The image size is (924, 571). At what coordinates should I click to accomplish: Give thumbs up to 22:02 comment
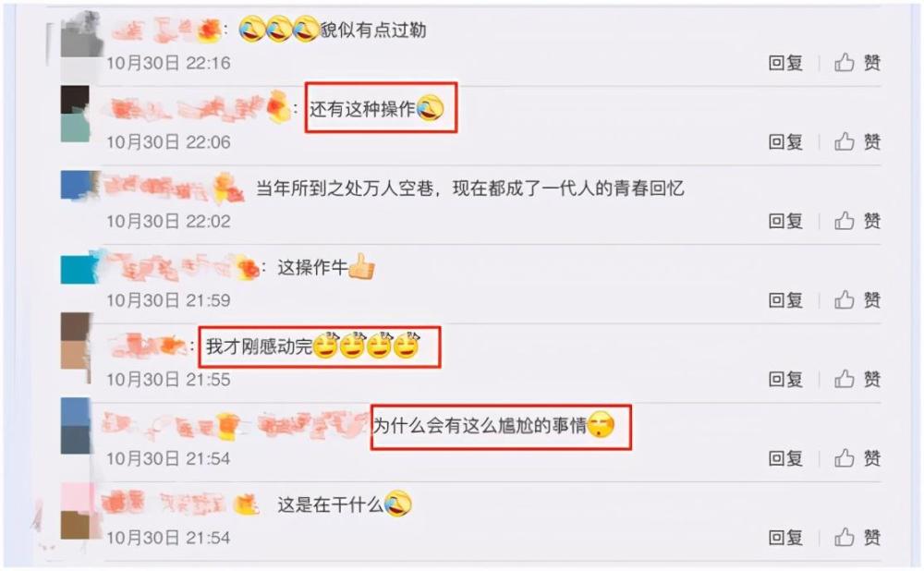pos(857,221)
